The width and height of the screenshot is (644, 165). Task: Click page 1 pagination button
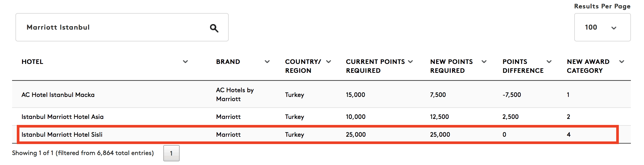pyautogui.click(x=171, y=153)
